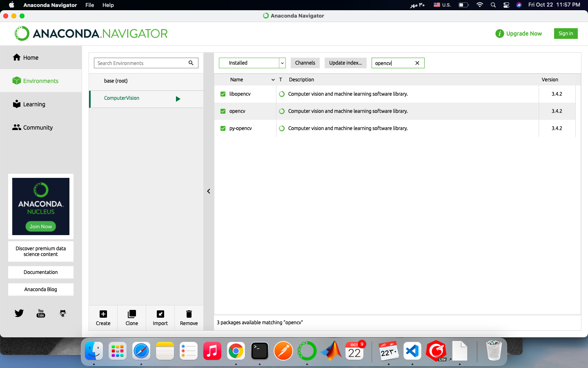The height and width of the screenshot is (368, 588).
Task: Click version 3.4.2 of py-opencv
Action: (557, 128)
